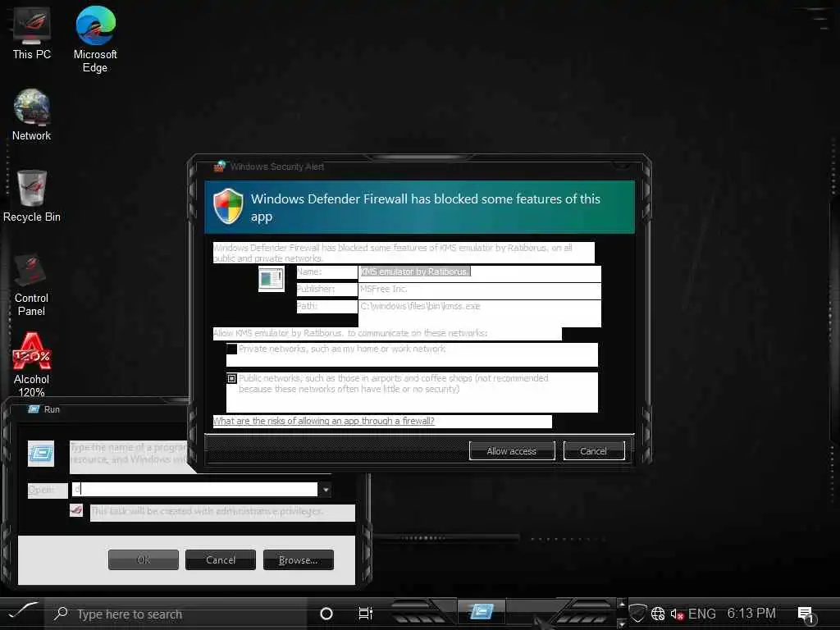Expand the Run Open combo box dropdown
Viewport: 840px width, 630px height.
pos(325,490)
